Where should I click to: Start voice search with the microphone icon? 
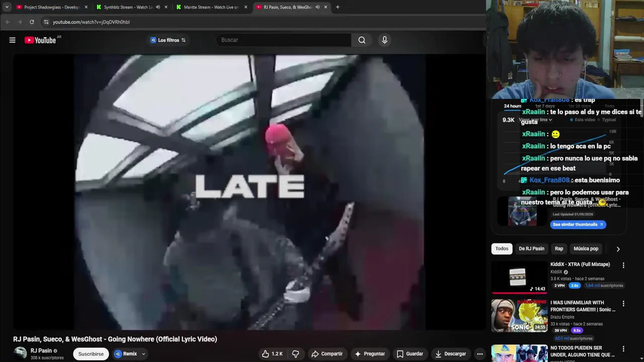pos(384,40)
